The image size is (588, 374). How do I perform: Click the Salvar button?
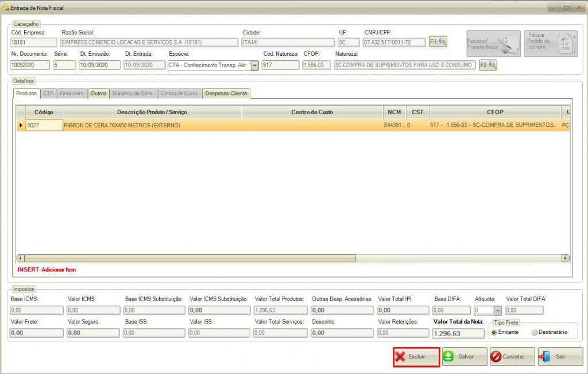coord(463,357)
